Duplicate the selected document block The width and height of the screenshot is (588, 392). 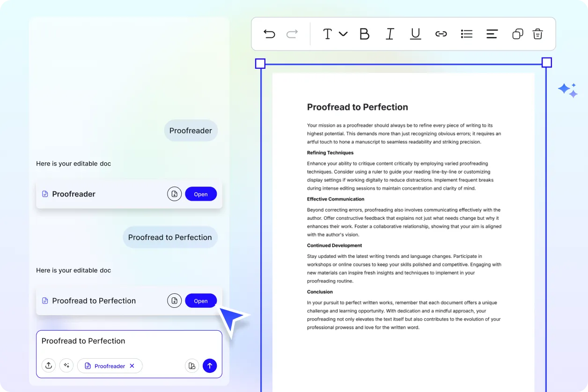click(517, 34)
